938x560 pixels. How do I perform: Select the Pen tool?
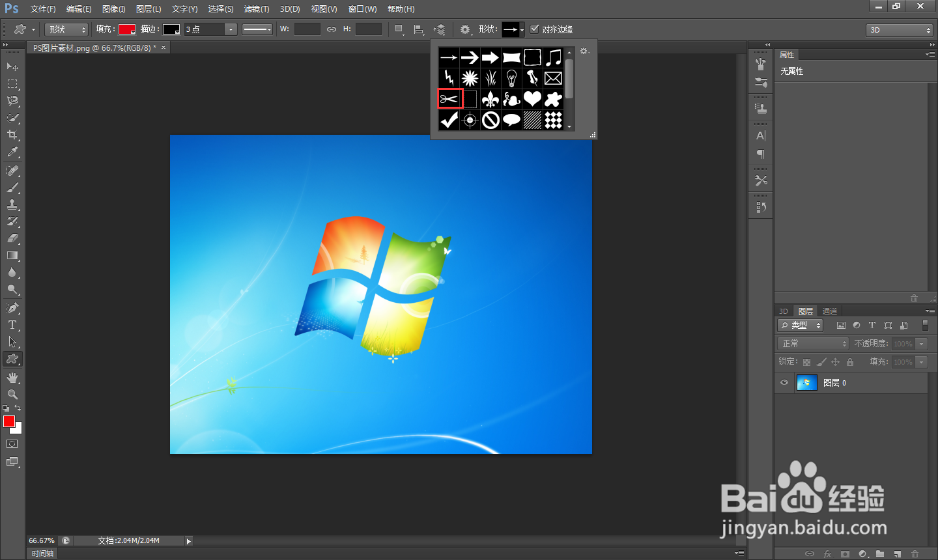pyautogui.click(x=12, y=308)
